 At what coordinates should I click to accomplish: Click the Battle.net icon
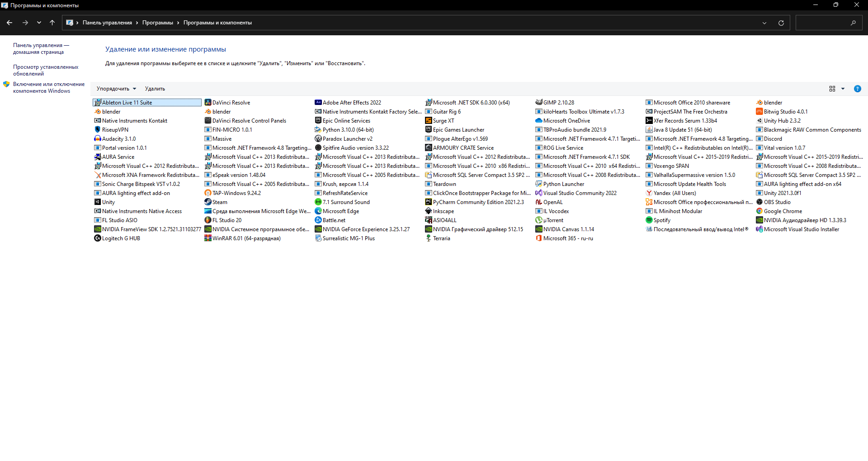(x=318, y=220)
